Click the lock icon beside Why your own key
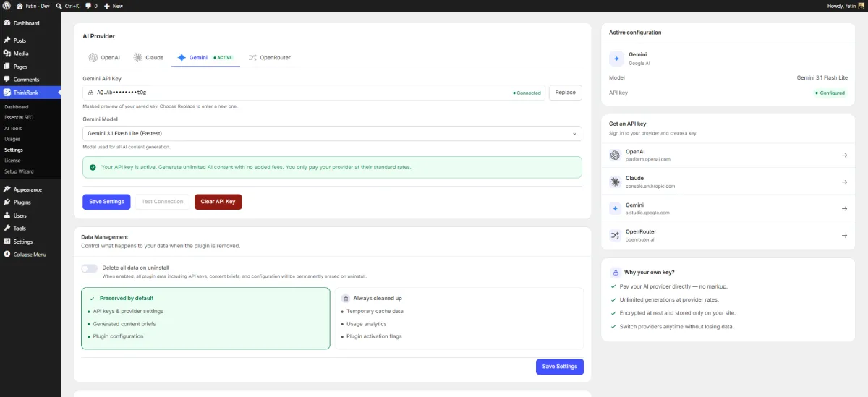The height and width of the screenshot is (397, 868). coord(616,273)
